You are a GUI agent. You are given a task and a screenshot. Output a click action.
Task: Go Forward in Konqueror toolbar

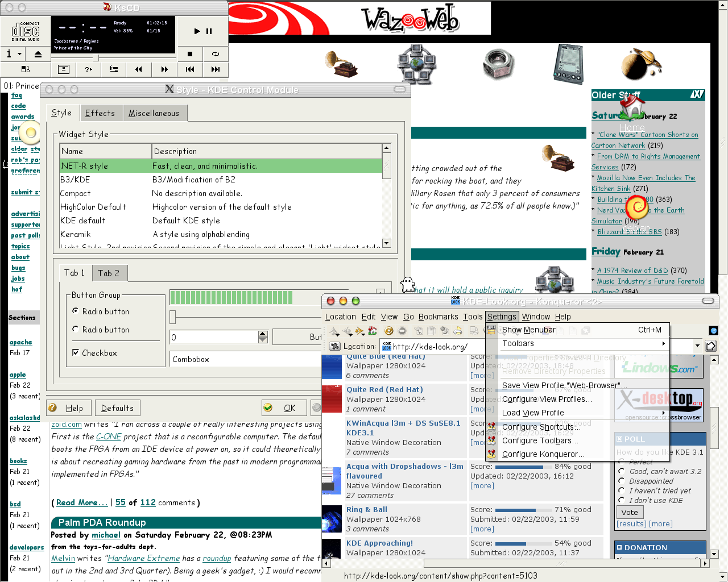359,331
